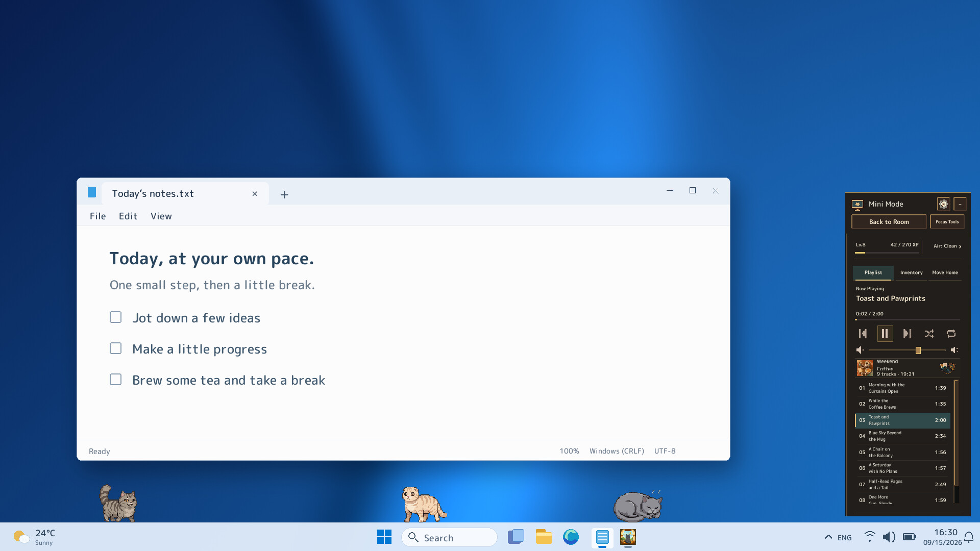Switch to the Playlist tab

pos(873,273)
